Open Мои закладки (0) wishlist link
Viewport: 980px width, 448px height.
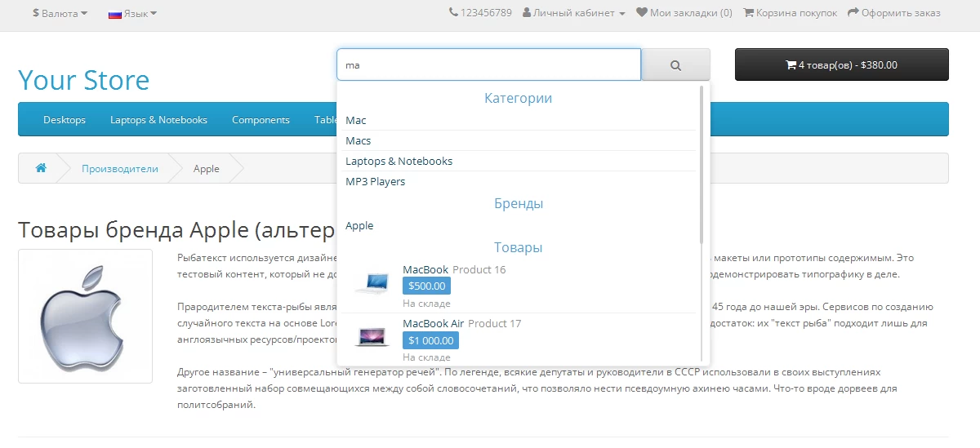[684, 13]
